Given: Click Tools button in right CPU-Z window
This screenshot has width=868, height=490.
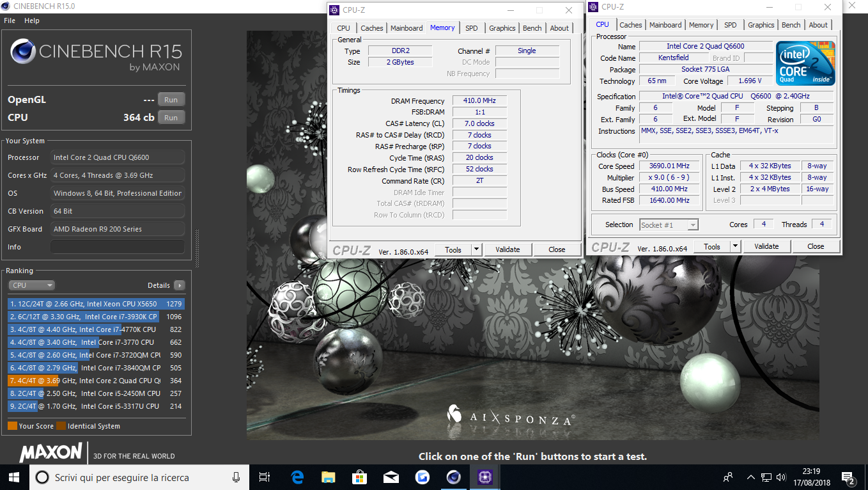Looking at the screenshot, I should (x=712, y=246).
